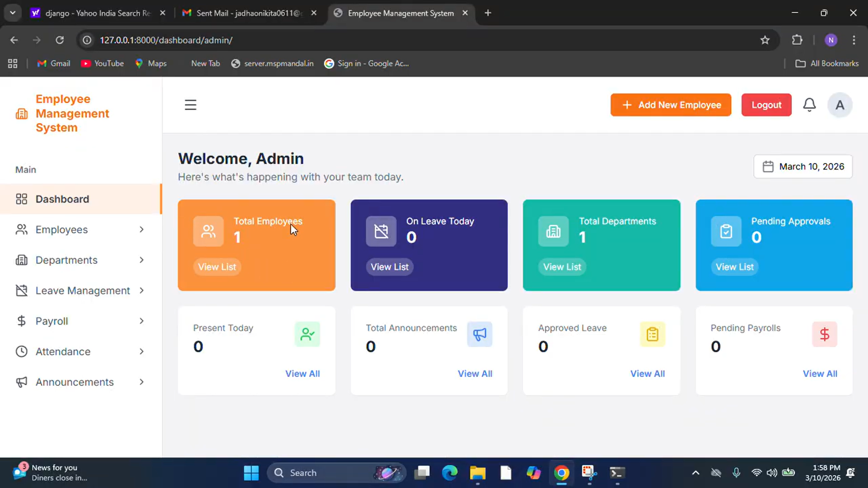Image resolution: width=868 pixels, height=488 pixels.
Task: Click View All under Present Today
Action: (302, 374)
